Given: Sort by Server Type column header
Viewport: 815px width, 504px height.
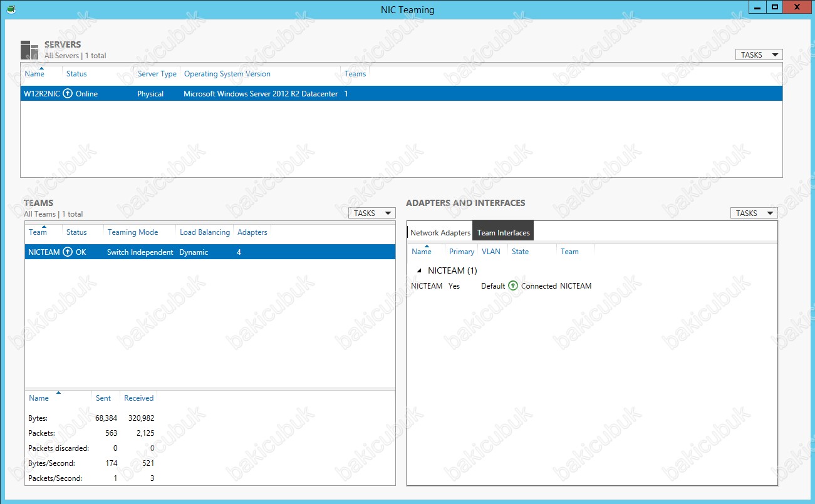Looking at the screenshot, I should click(157, 74).
